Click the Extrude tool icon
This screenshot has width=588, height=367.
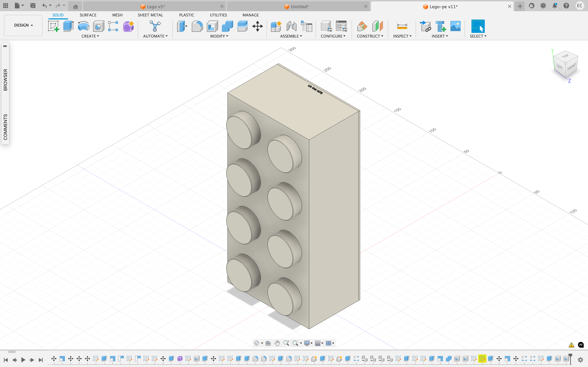coord(68,26)
